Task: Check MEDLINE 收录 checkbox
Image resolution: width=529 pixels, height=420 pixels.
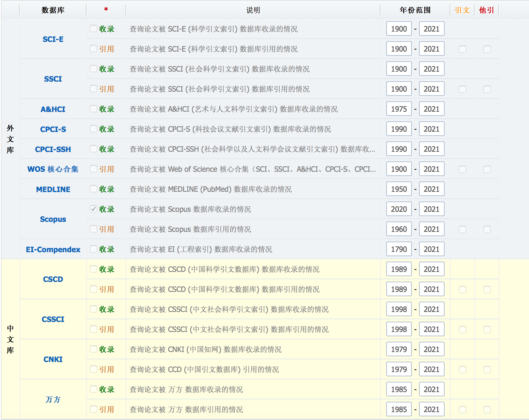Action: coord(94,189)
